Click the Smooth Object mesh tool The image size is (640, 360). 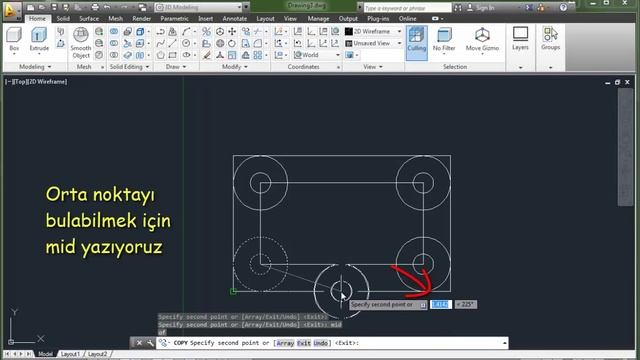click(x=81, y=43)
